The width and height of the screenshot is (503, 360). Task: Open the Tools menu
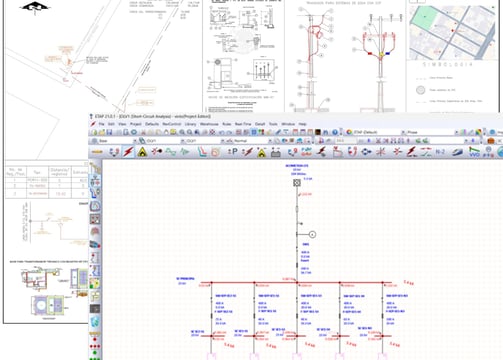tap(273, 124)
